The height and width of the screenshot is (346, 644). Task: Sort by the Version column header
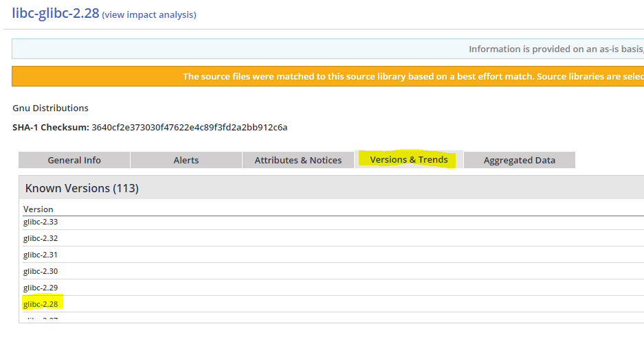tap(38, 209)
